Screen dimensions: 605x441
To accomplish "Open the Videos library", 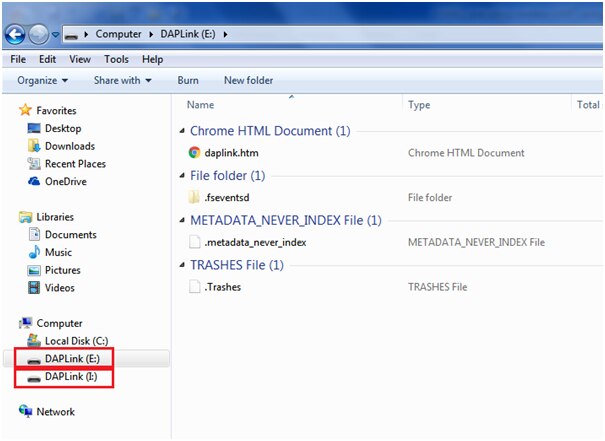I will click(x=59, y=288).
